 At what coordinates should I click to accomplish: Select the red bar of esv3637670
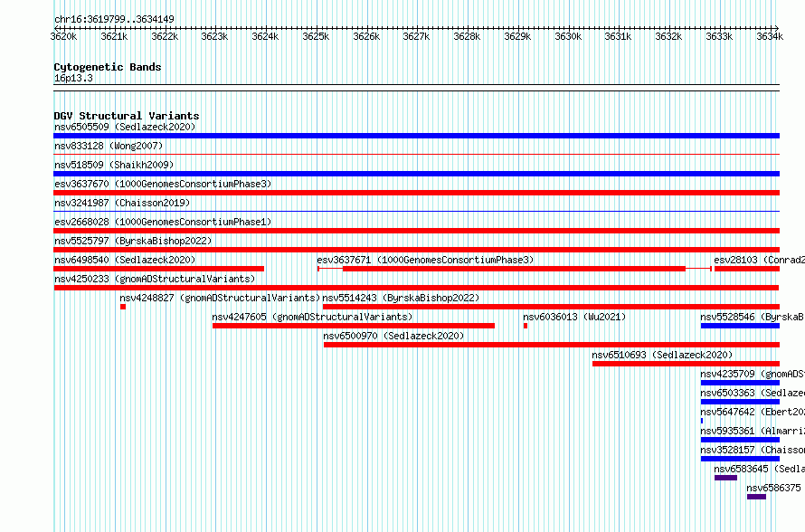point(416,193)
